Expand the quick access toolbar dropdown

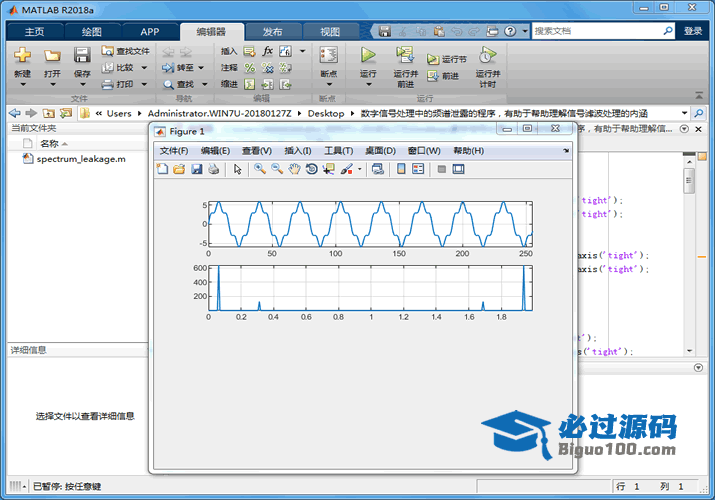[525, 31]
